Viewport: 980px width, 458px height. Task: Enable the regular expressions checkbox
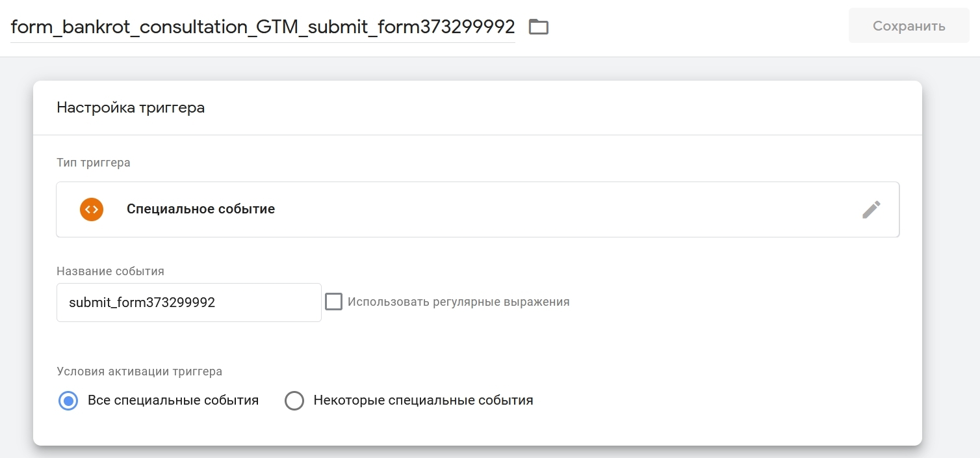tap(334, 302)
